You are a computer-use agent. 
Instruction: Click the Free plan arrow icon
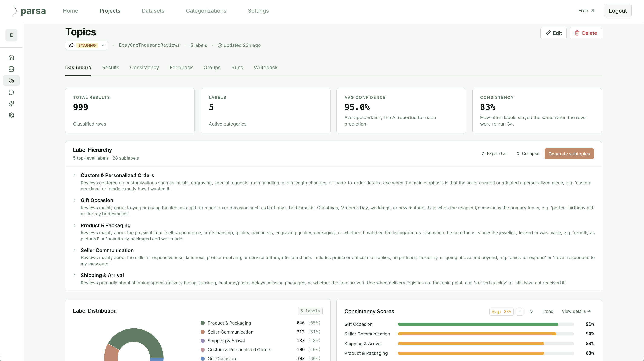point(592,10)
